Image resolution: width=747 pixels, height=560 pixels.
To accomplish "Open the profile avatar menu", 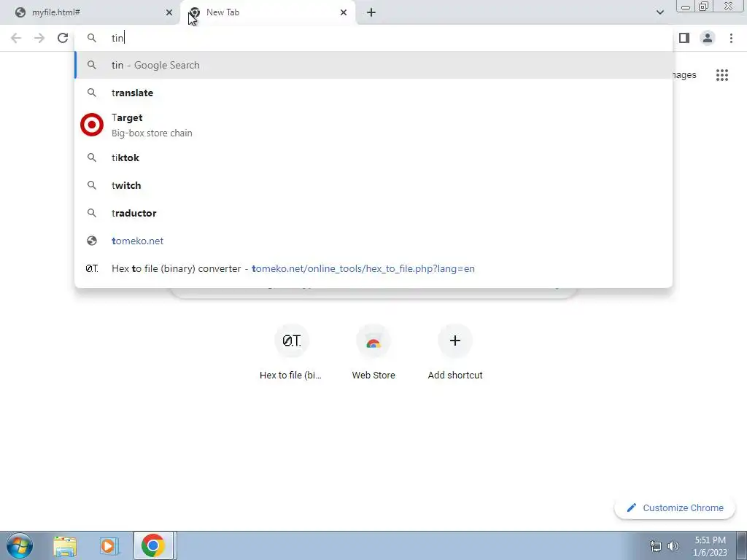I will pyautogui.click(x=708, y=38).
